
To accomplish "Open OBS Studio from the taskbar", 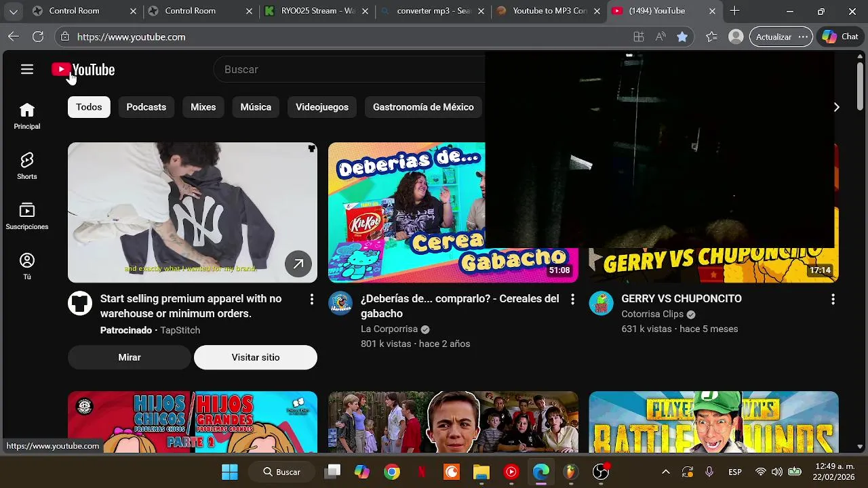I will click(x=601, y=472).
